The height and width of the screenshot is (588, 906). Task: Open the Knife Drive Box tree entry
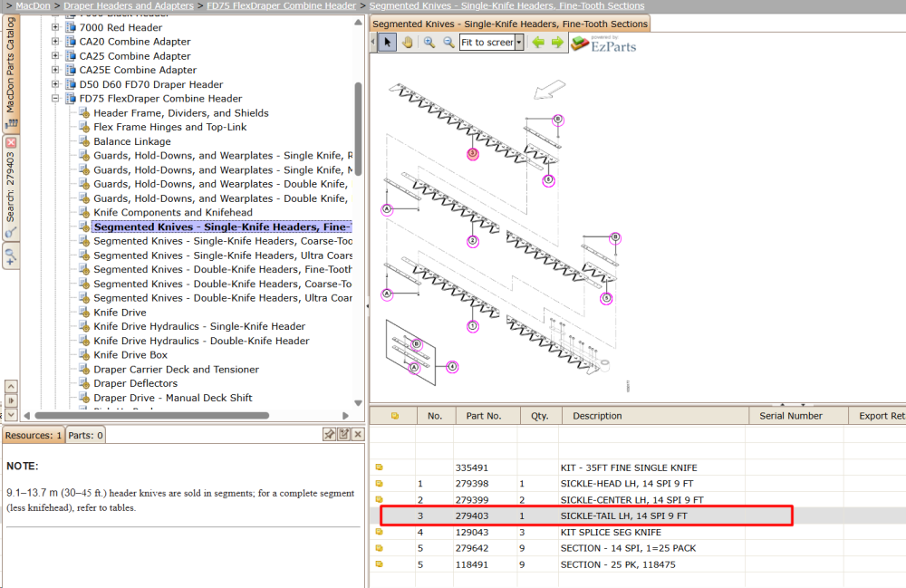[130, 355]
